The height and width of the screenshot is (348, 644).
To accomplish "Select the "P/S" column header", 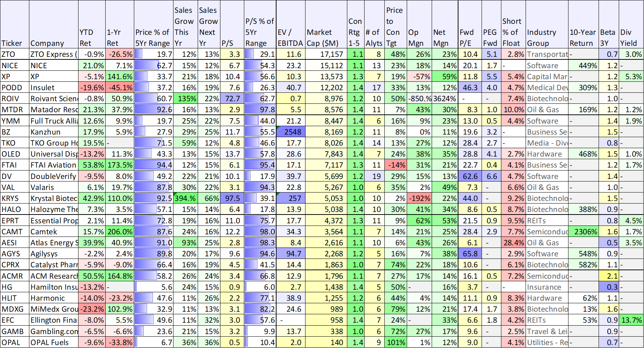I will (232, 25).
